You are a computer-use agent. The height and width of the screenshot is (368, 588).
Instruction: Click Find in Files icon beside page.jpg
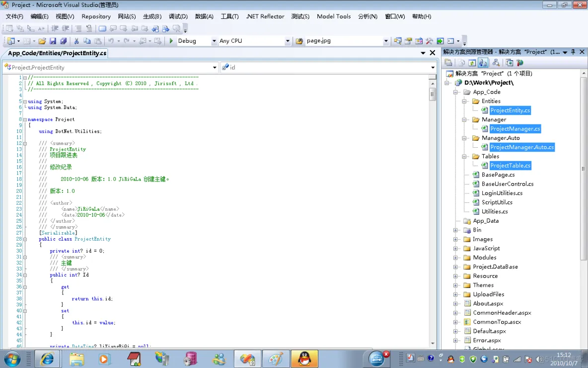pyautogui.click(x=299, y=41)
